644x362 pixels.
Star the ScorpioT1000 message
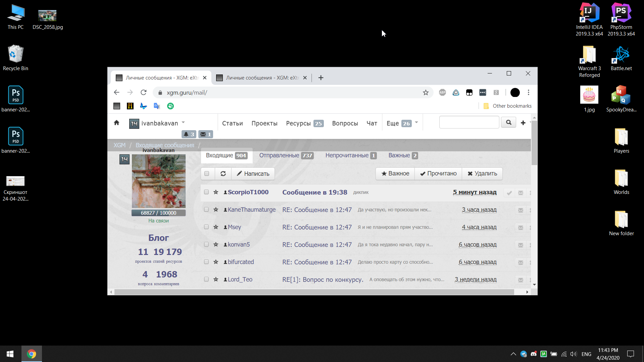(x=216, y=192)
